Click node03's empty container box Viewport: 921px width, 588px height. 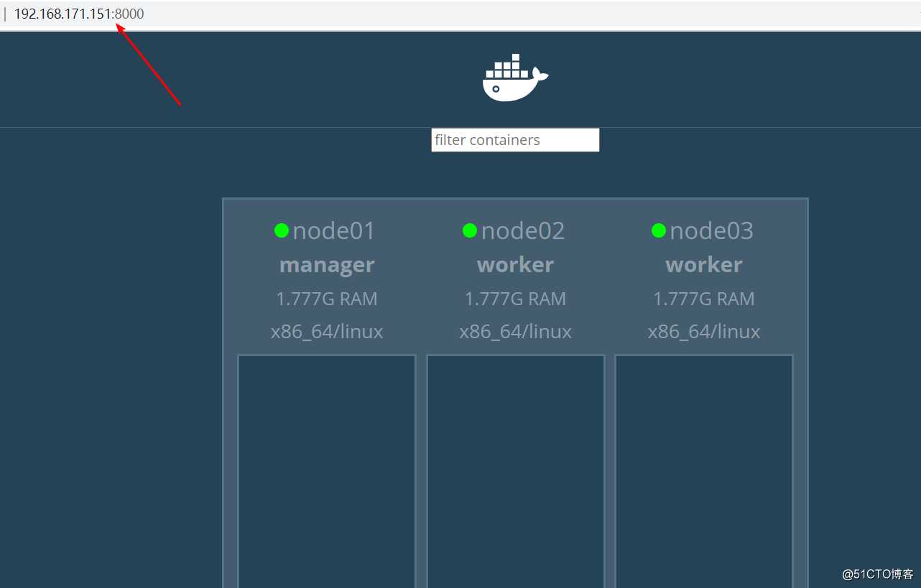[x=704, y=471]
